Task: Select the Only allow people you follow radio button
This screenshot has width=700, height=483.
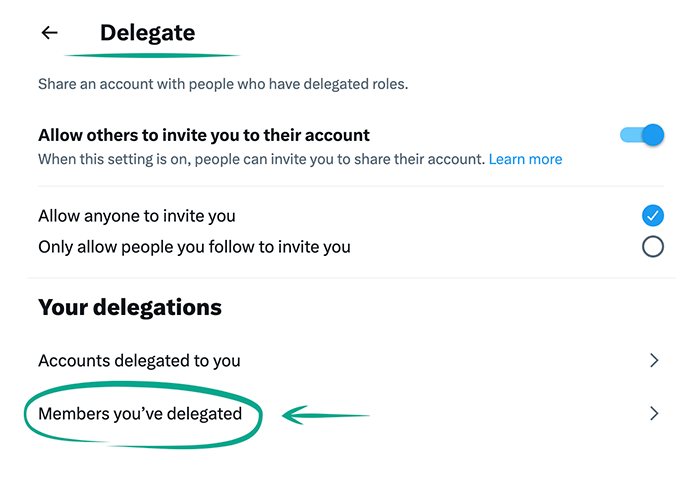Action: (x=653, y=246)
